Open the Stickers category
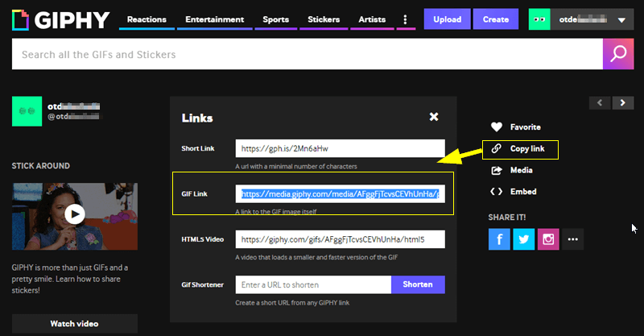644x336 pixels. coord(324,19)
